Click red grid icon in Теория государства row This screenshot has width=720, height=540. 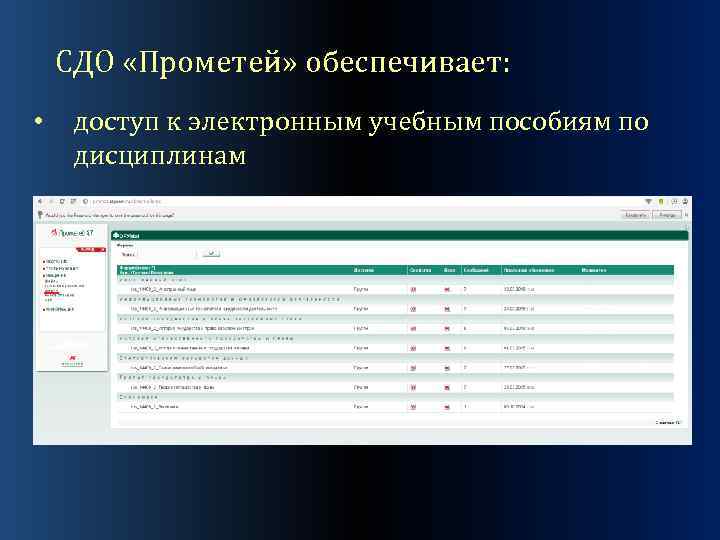tap(413, 388)
